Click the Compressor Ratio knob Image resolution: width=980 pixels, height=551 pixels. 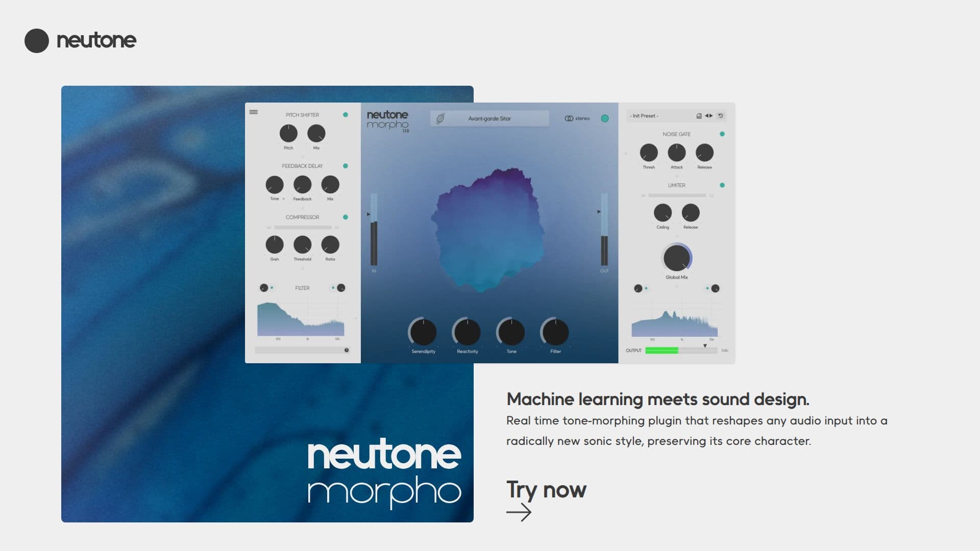click(330, 245)
